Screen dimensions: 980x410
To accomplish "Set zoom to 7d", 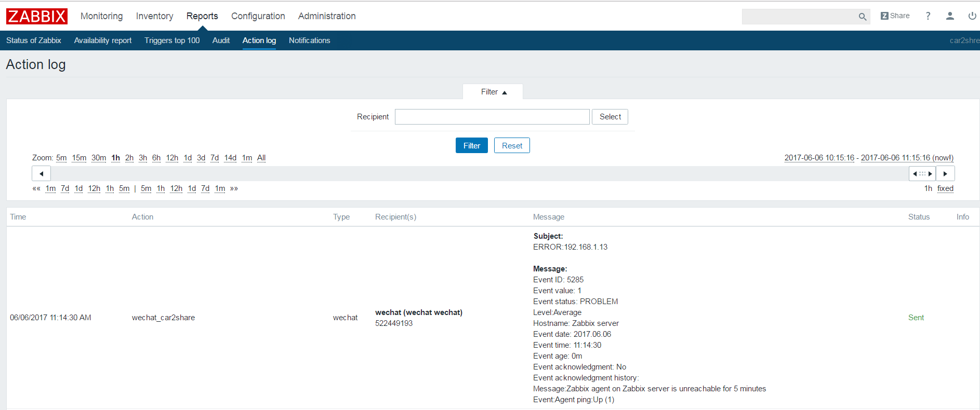I will pyautogui.click(x=215, y=158).
